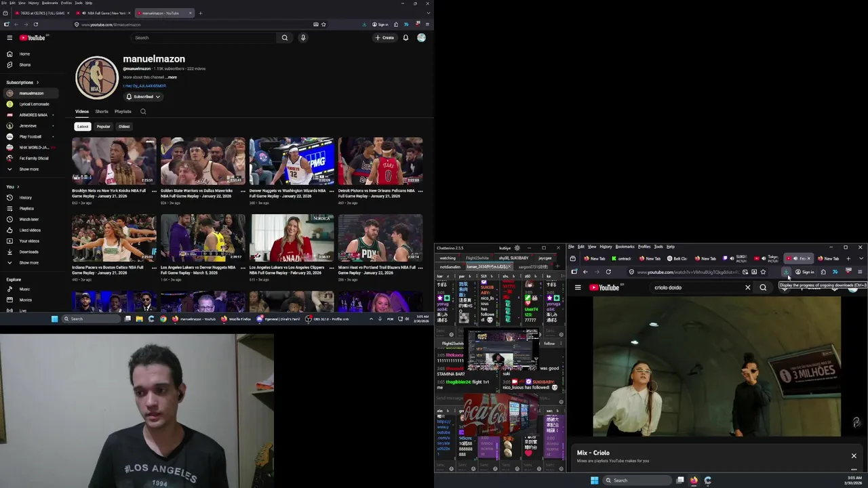Open account avatar menu at top right of YouTube
This screenshot has height=488, width=868.
(421, 38)
